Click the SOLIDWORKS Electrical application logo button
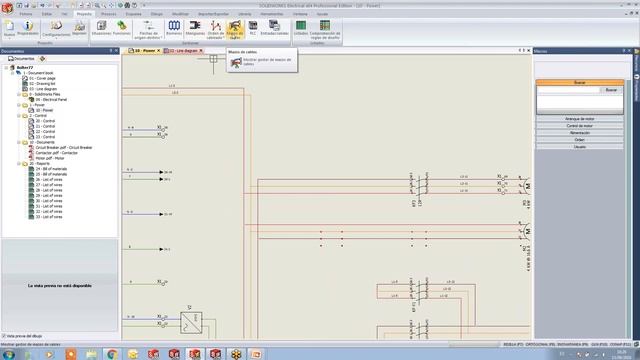The height and width of the screenshot is (360, 640). (7, 7)
